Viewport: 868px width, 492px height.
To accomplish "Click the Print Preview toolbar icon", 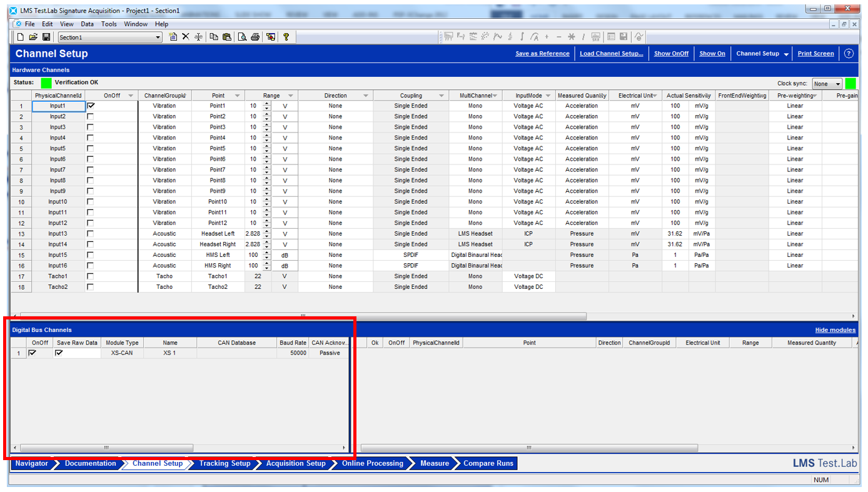I will point(242,37).
